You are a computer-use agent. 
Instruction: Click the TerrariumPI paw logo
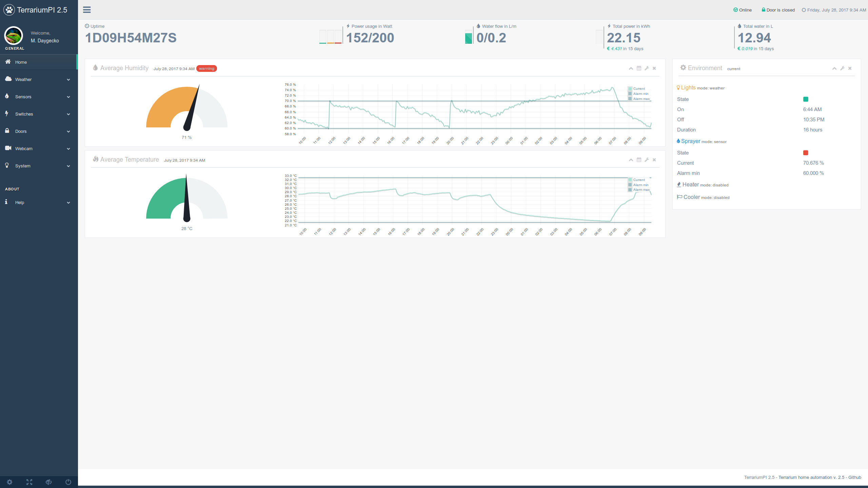(x=9, y=10)
